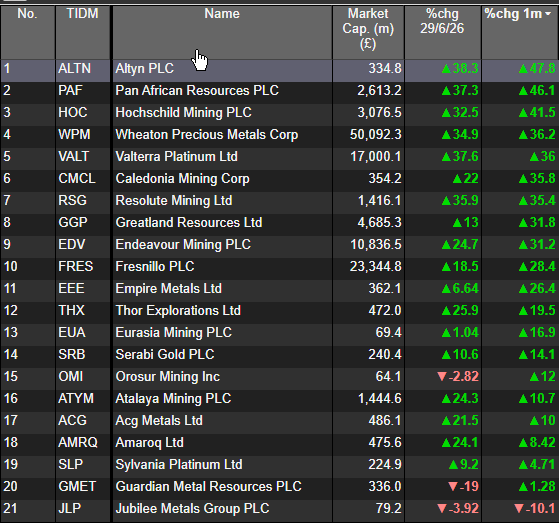559x523 pixels.
Task: Select ticker SRB
Action: click(x=72, y=355)
